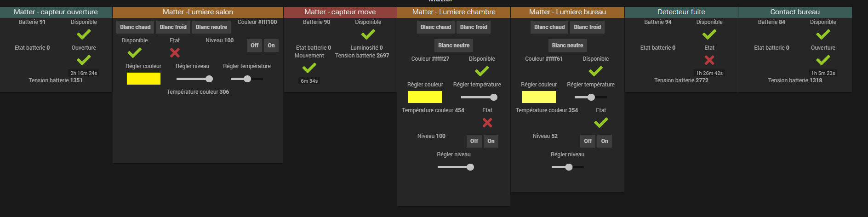
Task: Click Disponible checkmark in Detecteur fuite
Action: click(x=709, y=34)
